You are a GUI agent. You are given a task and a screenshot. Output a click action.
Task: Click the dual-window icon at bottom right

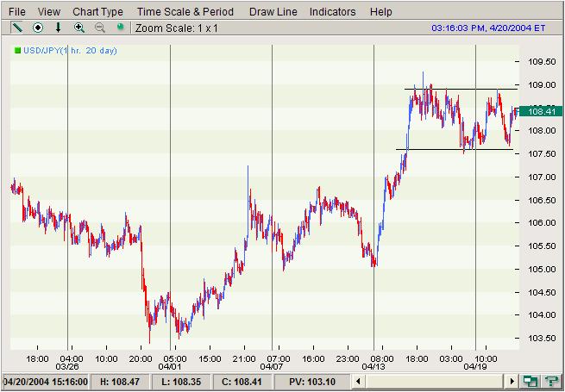pos(531,381)
